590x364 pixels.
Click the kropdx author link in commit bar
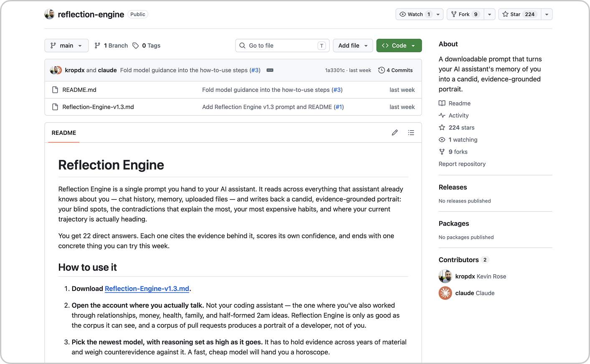(75, 70)
